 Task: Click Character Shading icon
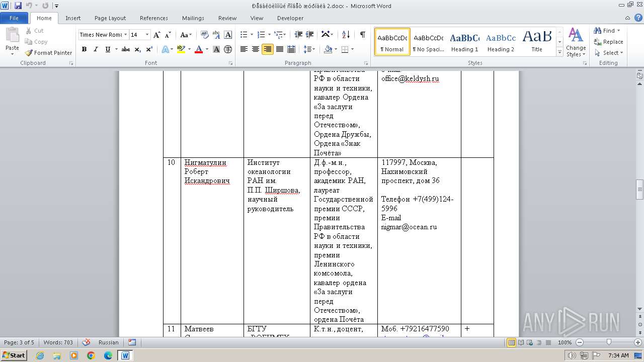click(x=216, y=49)
